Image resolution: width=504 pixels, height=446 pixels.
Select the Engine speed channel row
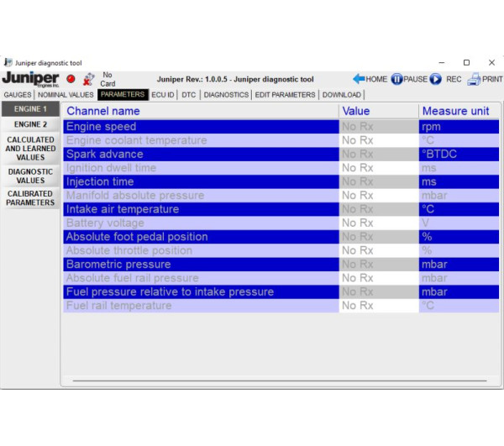[202, 127]
